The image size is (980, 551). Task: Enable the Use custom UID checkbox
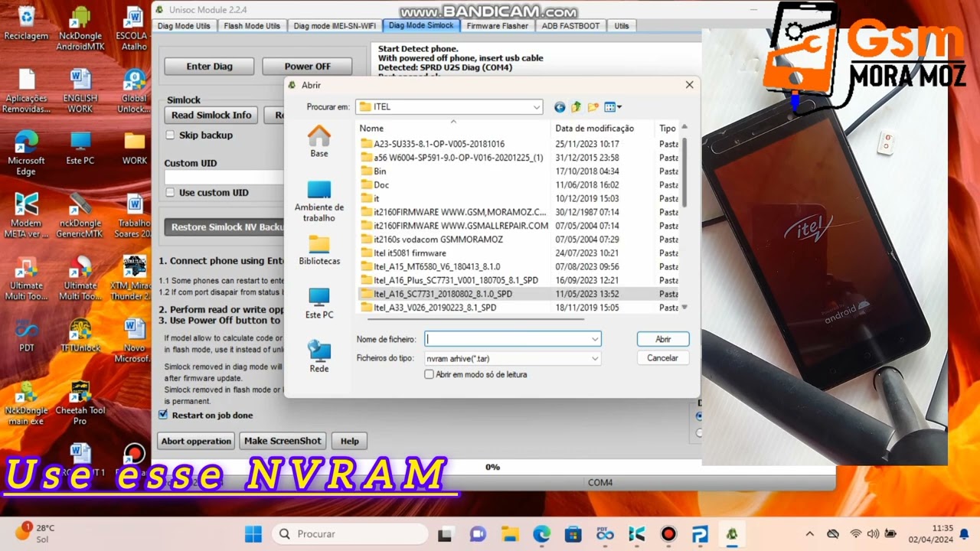pyautogui.click(x=170, y=192)
